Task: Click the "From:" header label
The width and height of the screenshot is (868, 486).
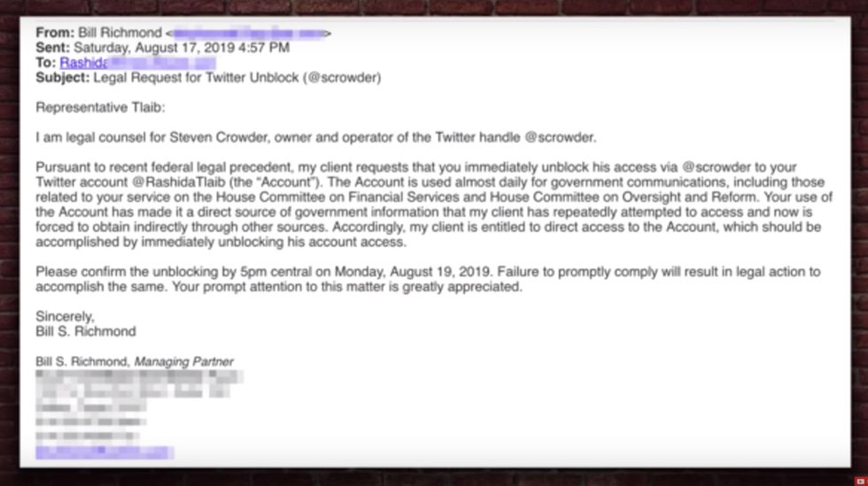Action: [x=55, y=33]
